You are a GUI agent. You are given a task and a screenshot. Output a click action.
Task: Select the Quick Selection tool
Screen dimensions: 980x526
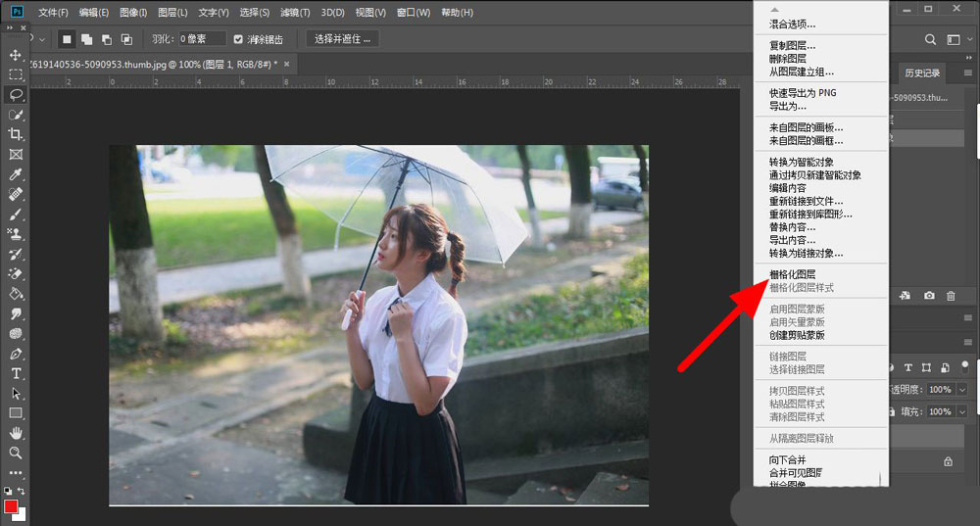pyautogui.click(x=16, y=115)
